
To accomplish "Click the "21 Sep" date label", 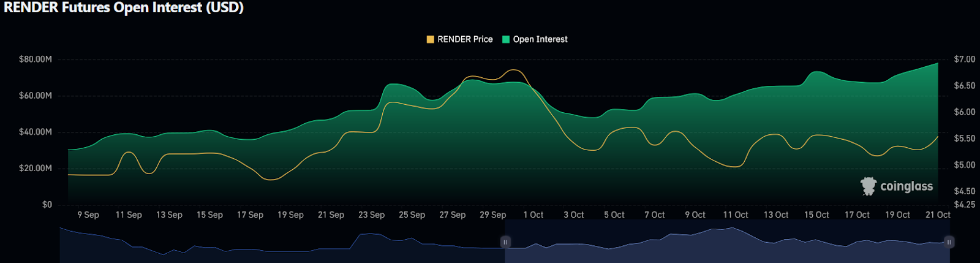I will pos(331,215).
